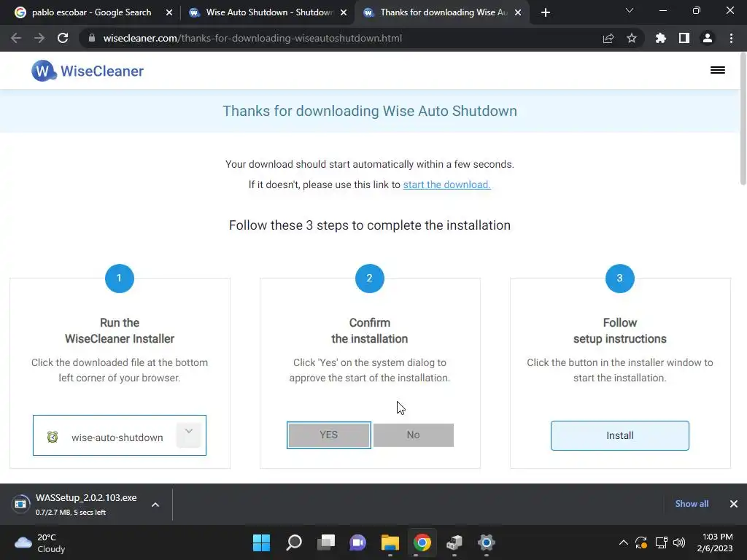Open the tab search chevron

point(630,10)
